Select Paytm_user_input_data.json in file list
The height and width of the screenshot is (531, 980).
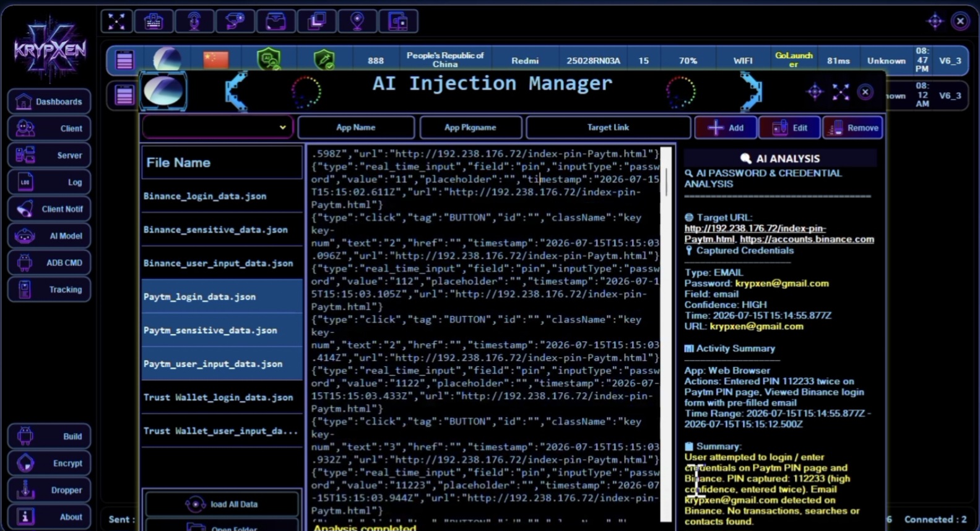[x=222, y=364]
